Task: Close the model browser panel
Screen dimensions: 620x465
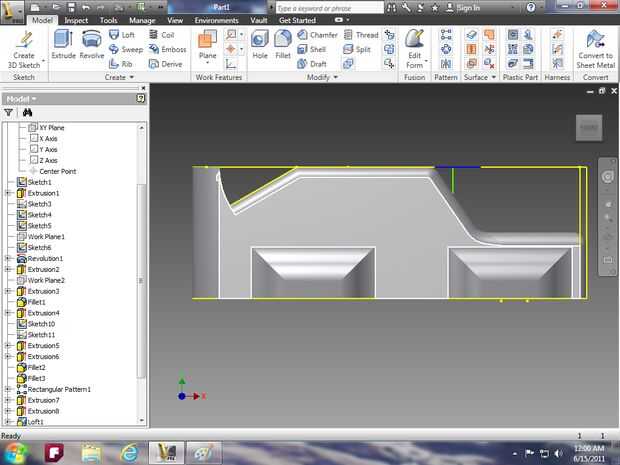Action: pyautogui.click(x=143, y=88)
